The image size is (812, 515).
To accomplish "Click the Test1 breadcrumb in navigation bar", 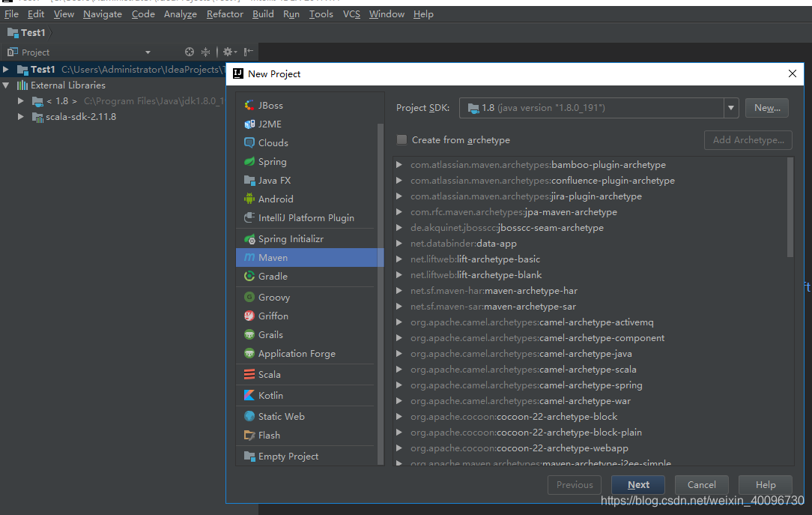I will tap(27, 33).
